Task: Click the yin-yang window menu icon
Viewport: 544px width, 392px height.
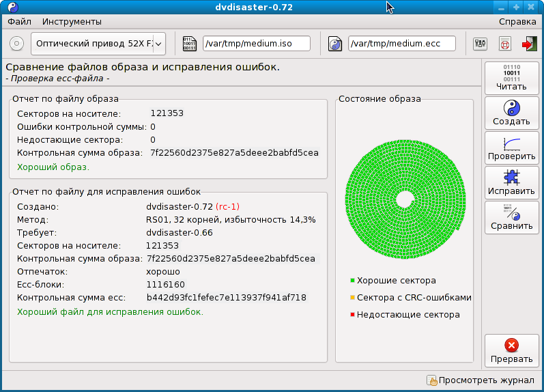Action: (x=13, y=7)
